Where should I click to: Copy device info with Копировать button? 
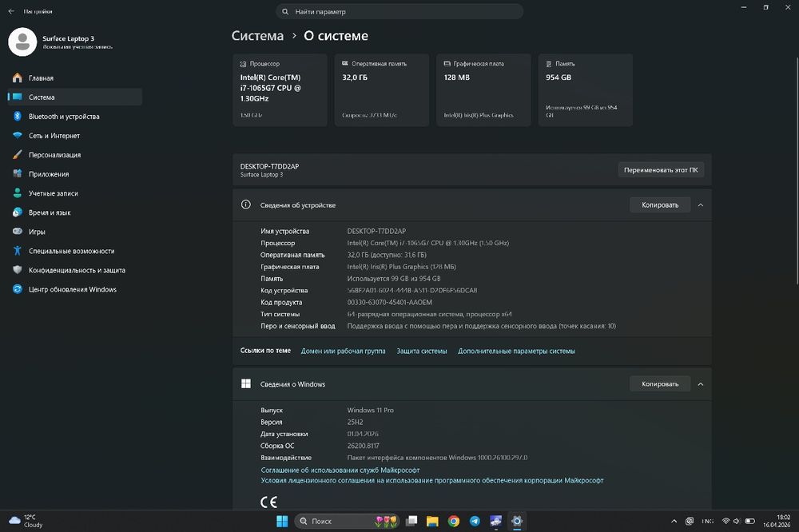(660, 204)
